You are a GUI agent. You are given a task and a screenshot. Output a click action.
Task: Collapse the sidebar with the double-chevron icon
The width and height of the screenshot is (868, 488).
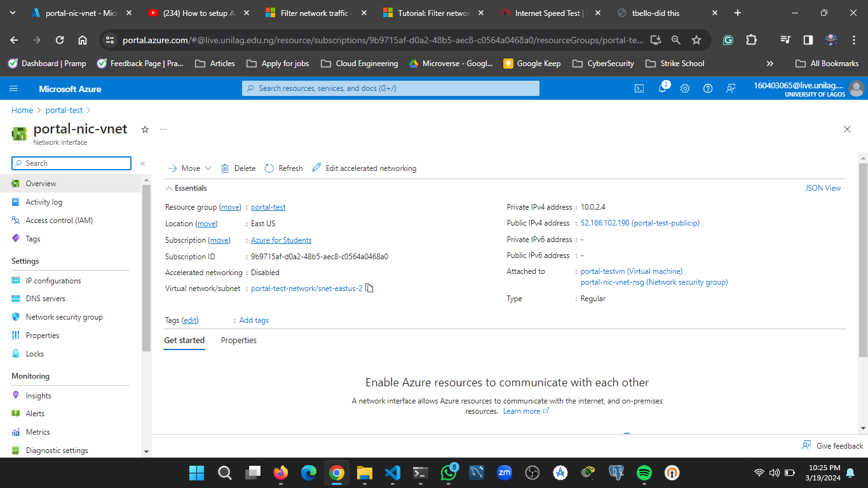coord(143,163)
